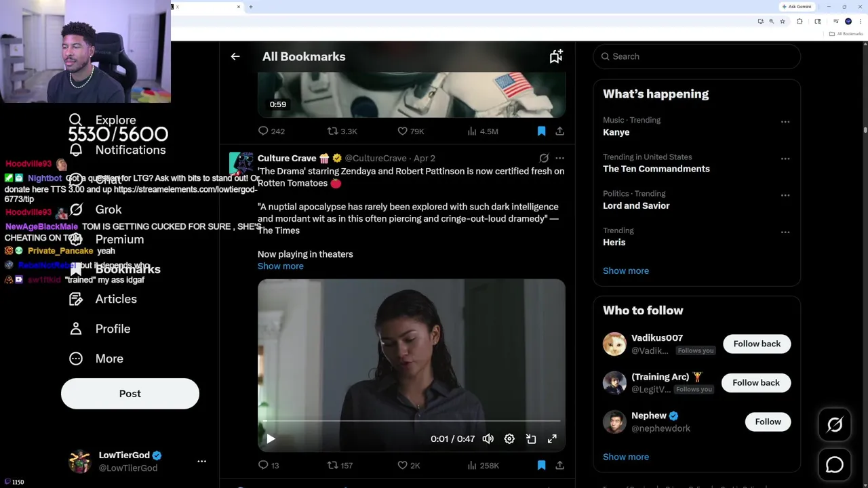The image size is (868, 488).
Task: Follow back (Training Arc) account
Action: tap(756, 383)
